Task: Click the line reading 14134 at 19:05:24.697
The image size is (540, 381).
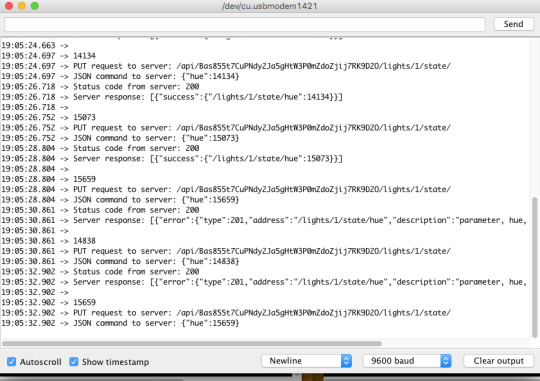Action: (x=49, y=56)
